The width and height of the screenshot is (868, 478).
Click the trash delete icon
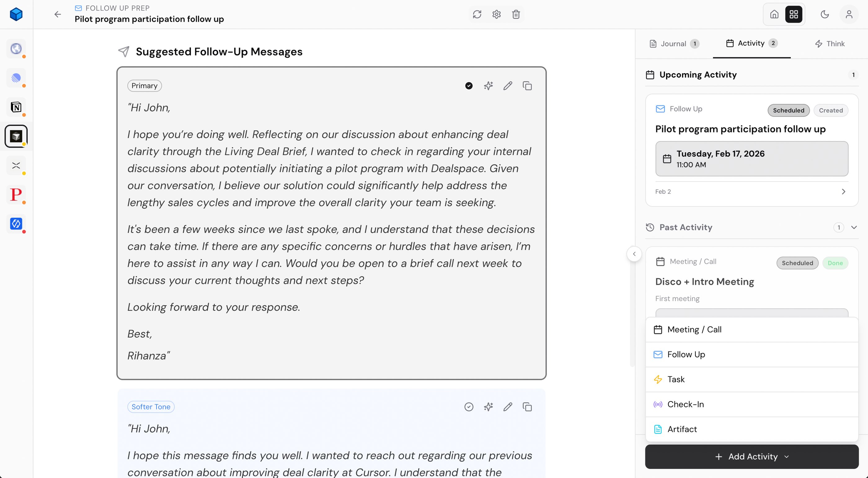click(516, 14)
